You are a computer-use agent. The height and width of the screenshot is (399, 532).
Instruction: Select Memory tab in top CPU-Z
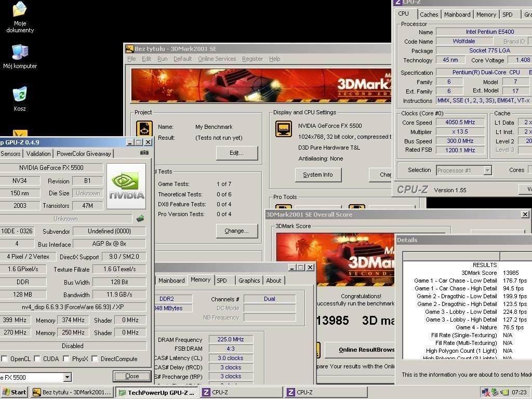(486, 15)
